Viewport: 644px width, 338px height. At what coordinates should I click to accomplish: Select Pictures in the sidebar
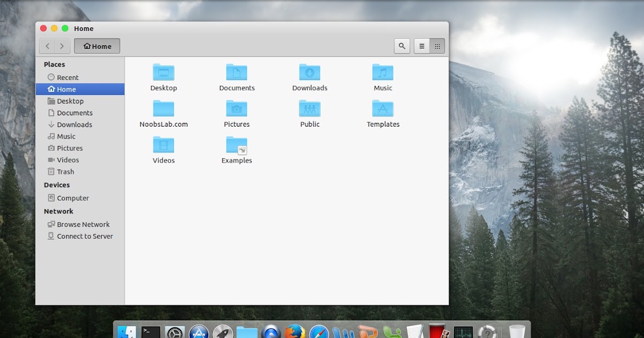click(x=80, y=148)
